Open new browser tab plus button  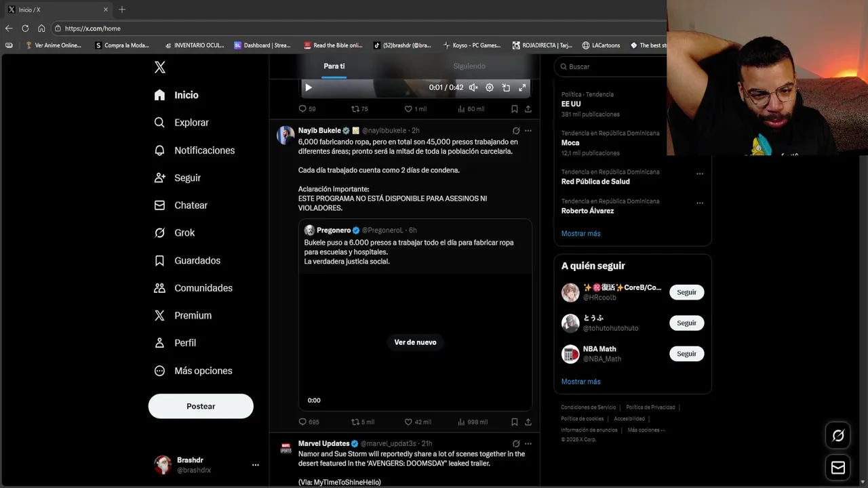pos(122,9)
